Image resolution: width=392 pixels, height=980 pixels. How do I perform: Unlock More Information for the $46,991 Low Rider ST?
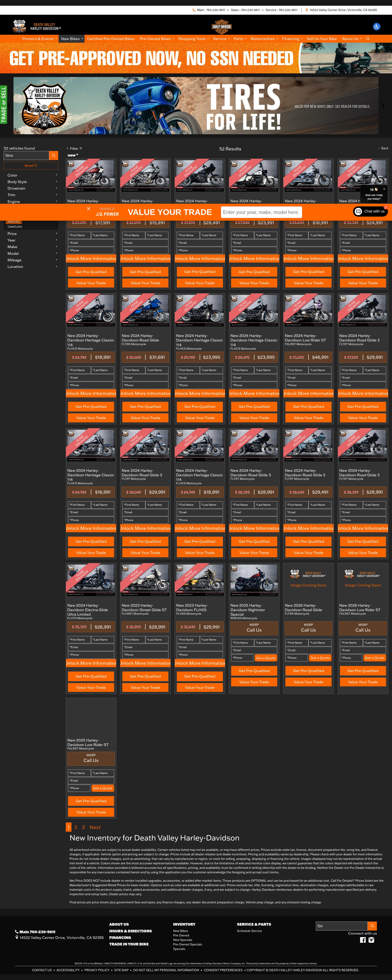click(x=308, y=393)
